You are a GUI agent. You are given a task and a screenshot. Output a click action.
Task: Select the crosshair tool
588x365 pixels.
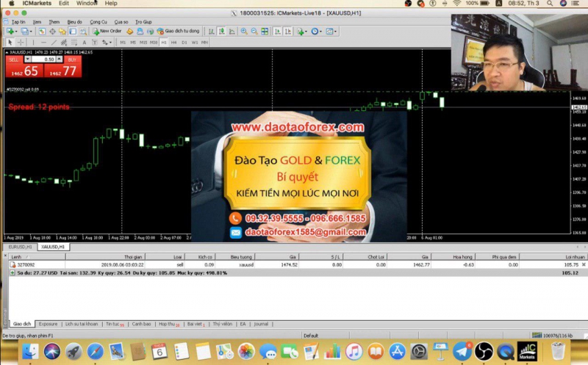point(21,43)
